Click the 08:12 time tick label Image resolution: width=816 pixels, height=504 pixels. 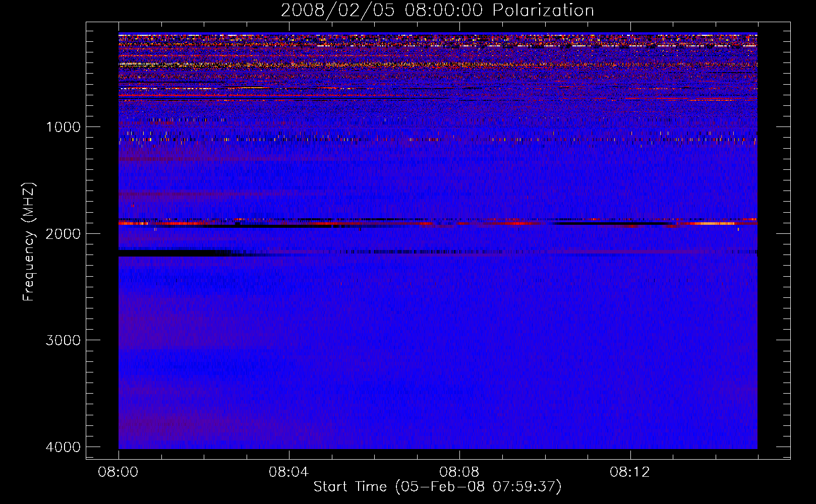(630, 472)
